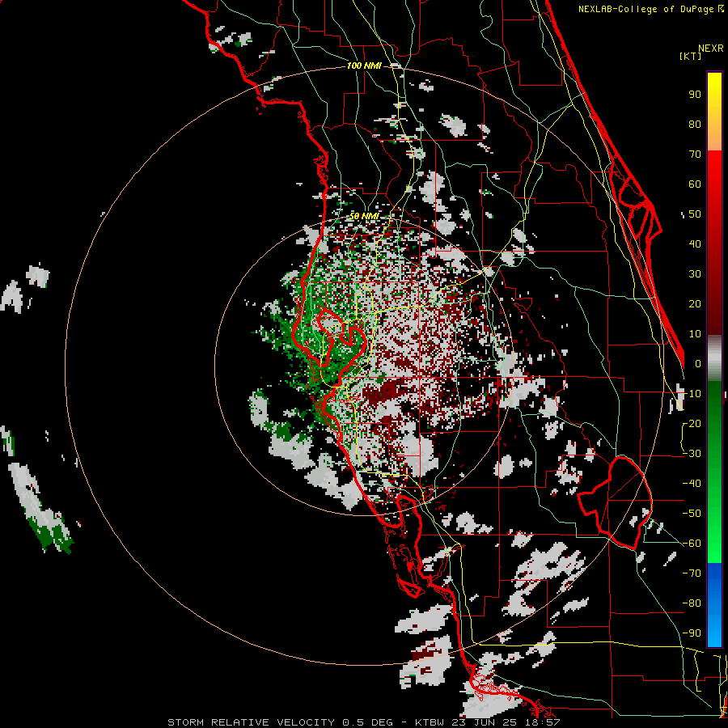Select the 50 NMI range ring label
Viewport: 728px width, 728px height.
363,216
